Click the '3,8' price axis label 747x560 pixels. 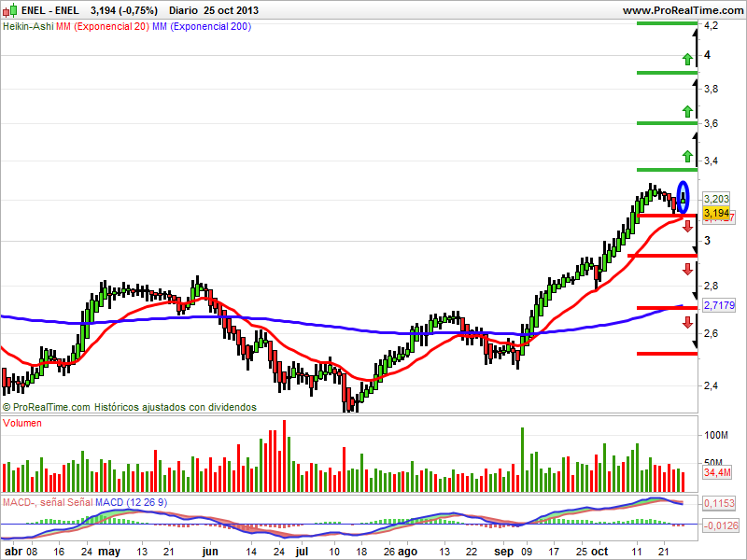coord(712,89)
